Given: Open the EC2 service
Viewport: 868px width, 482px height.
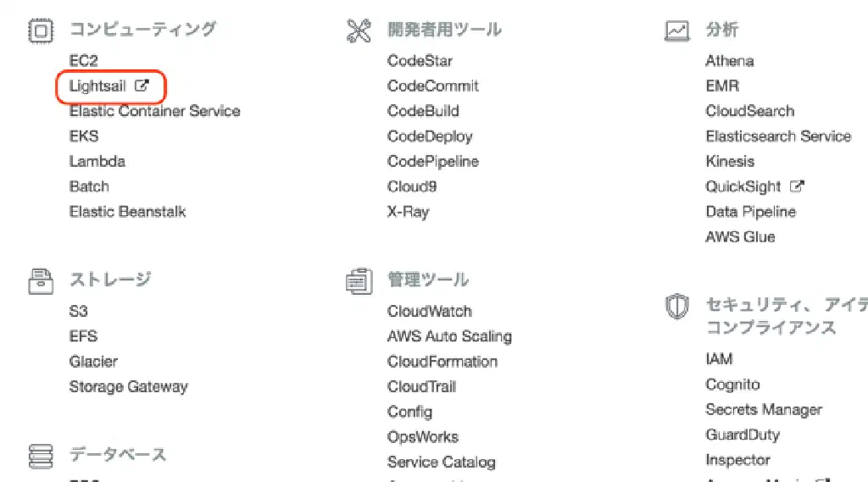Looking at the screenshot, I should coord(84,61).
